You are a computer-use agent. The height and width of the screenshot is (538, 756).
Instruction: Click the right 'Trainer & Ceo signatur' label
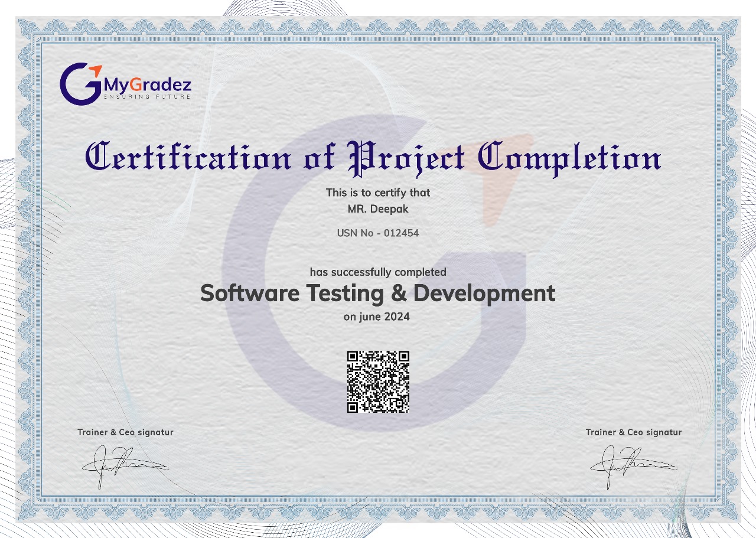coord(634,432)
